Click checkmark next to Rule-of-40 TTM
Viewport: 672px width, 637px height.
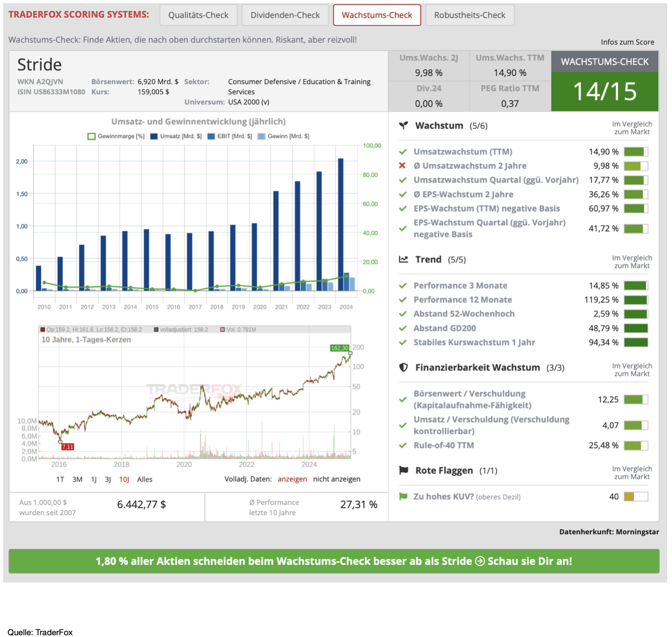(x=403, y=446)
